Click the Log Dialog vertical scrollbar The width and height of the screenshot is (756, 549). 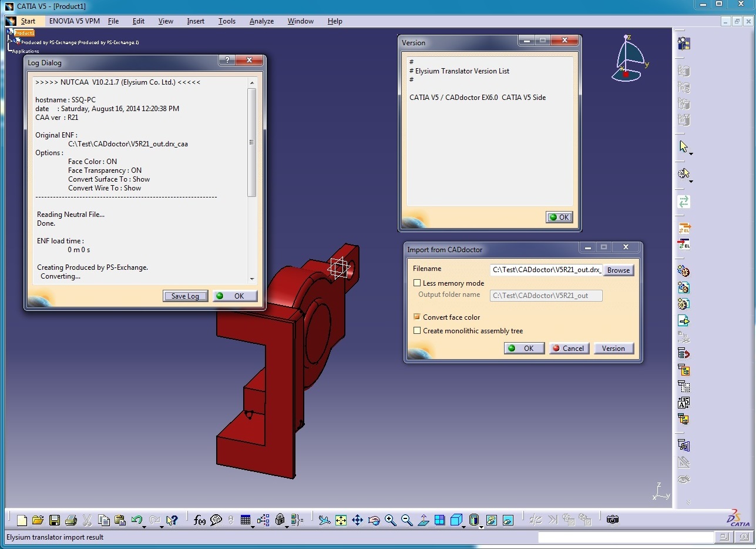pos(252,143)
